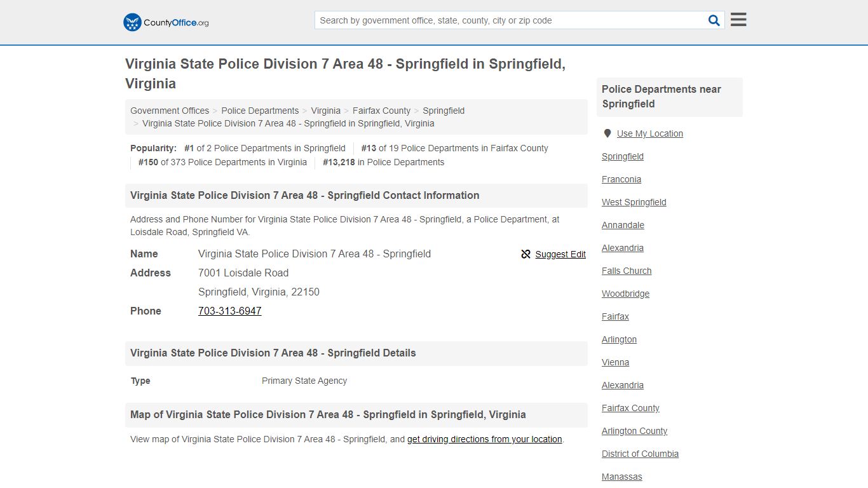Open Fairfax County sidebar link
Screen dimensions: 868x488
pos(630,408)
